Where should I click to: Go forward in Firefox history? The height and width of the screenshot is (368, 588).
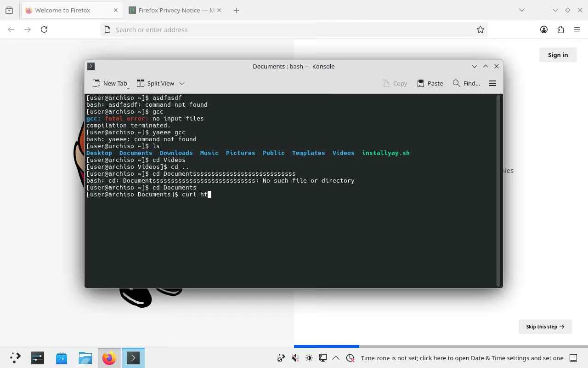point(28,29)
